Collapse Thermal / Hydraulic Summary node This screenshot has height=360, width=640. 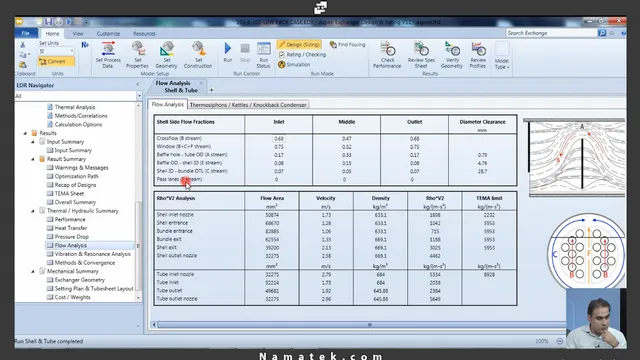[x=33, y=211]
